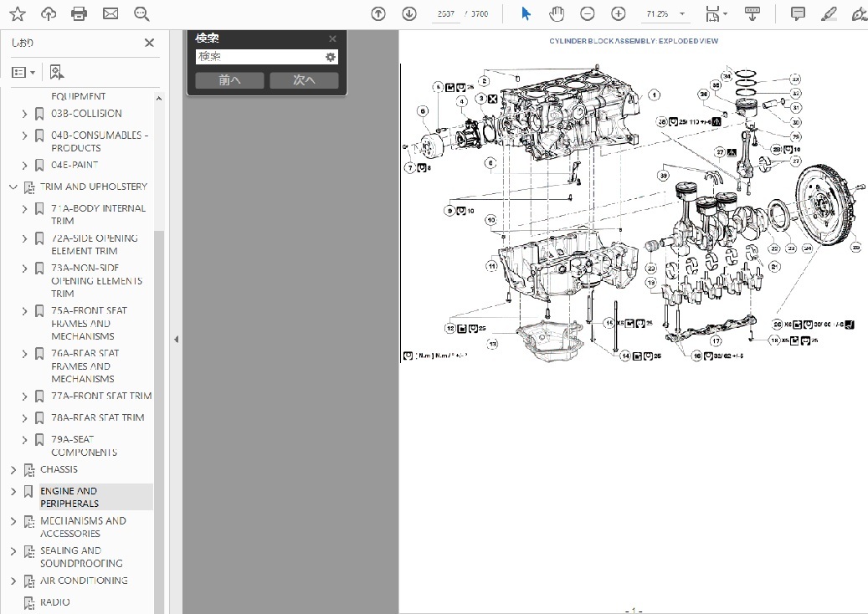This screenshot has height=614, width=868.
Task: Open bookmark options list icon
Action: pos(23,73)
